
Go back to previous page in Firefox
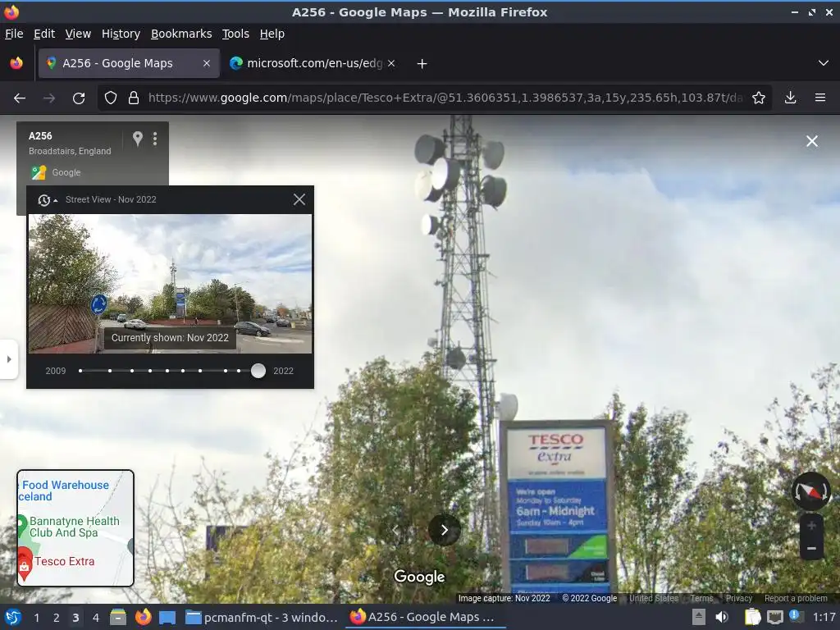20,98
